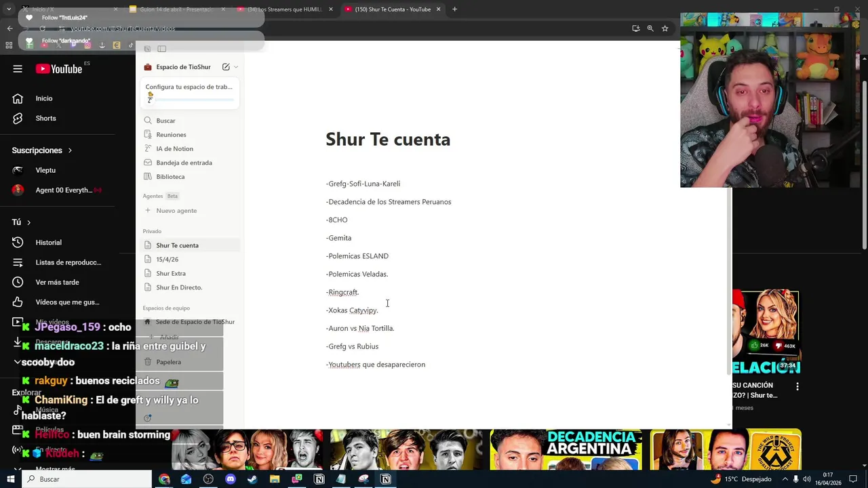868x488 pixels.
Task: Click the Notion page vertical scrollbar
Action: pos(730,281)
